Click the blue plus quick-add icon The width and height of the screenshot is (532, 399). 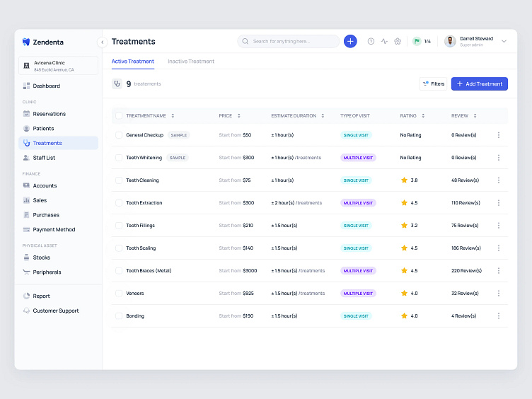click(350, 41)
